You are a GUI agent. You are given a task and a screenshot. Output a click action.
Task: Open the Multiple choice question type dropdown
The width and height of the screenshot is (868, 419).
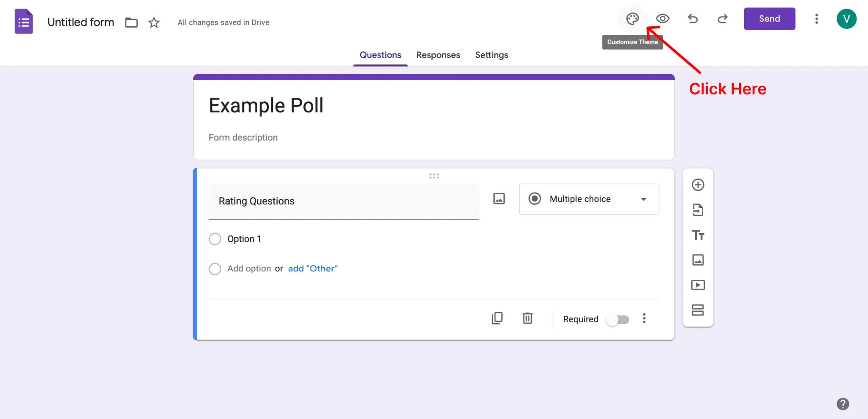coord(589,199)
